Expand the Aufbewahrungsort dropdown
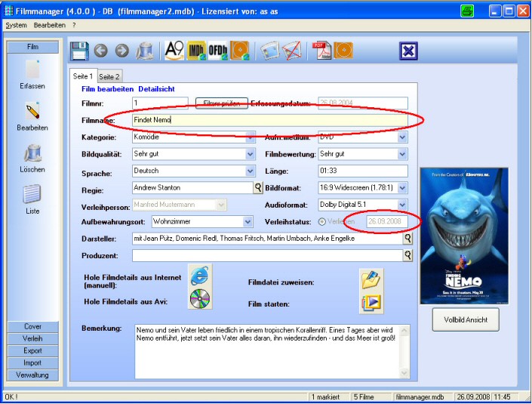532x404 pixels. pos(248,222)
